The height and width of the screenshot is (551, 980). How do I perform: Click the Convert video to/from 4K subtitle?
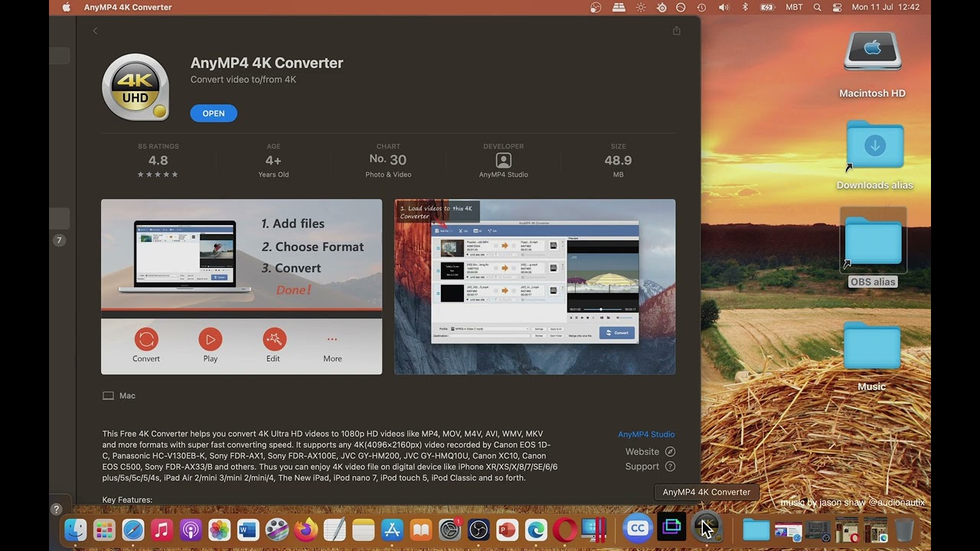pyautogui.click(x=243, y=80)
